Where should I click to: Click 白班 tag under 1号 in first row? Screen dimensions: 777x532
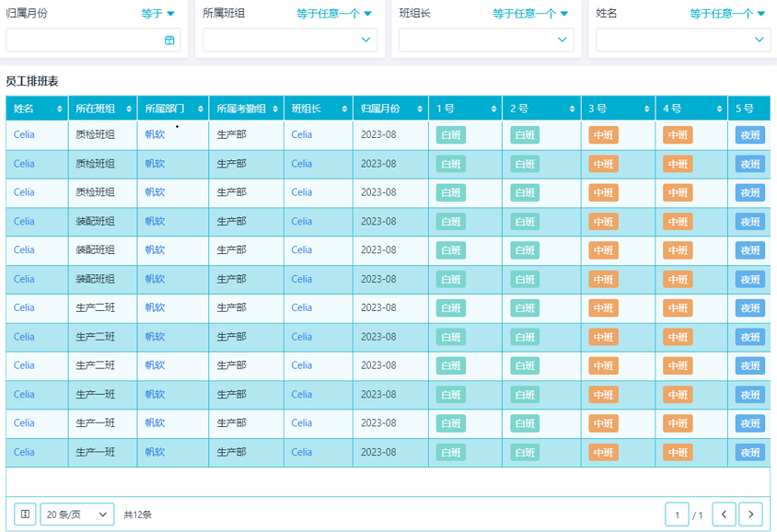451,135
